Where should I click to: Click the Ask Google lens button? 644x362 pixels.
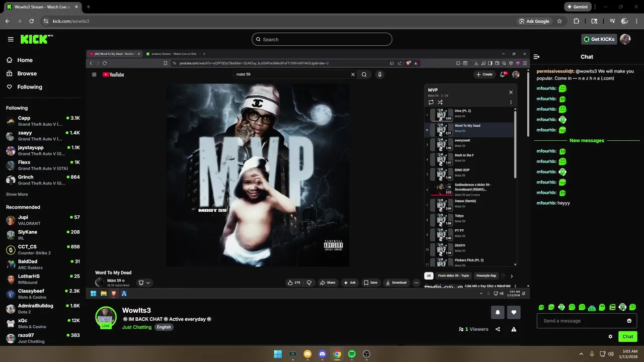[534, 21]
